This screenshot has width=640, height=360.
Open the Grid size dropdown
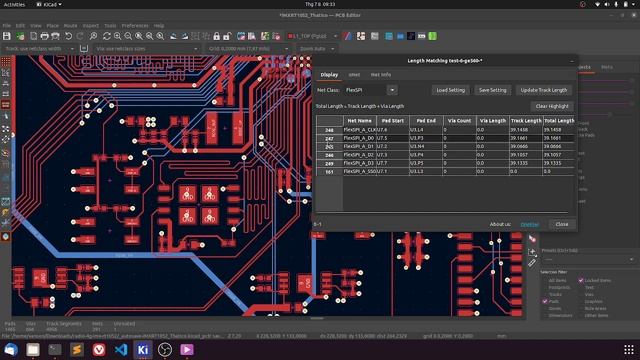pyautogui.click(x=248, y=49)
